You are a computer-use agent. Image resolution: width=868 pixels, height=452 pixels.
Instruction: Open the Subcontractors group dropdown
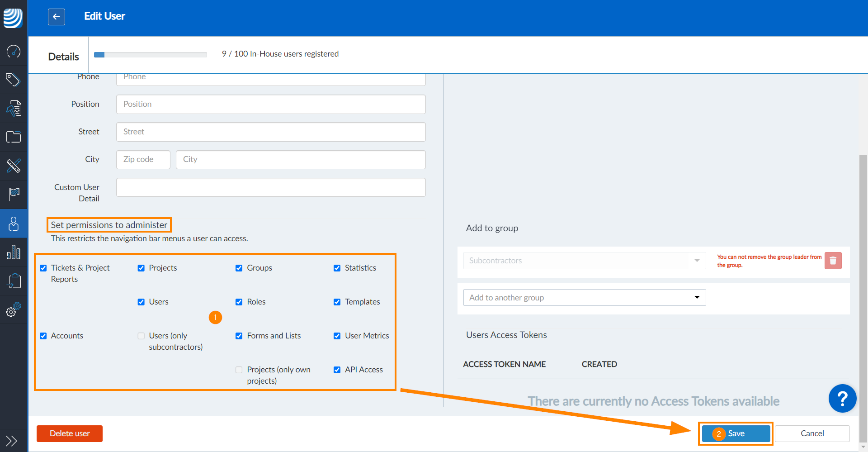[x=585, y=261]
